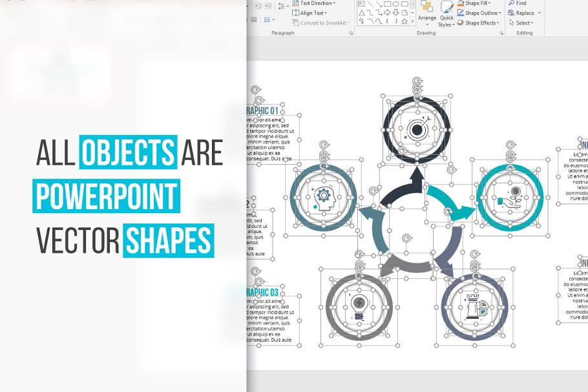Select the Rectangle shape tool
This screenshot has width=588, height=392.
click(x=387, y=3)
